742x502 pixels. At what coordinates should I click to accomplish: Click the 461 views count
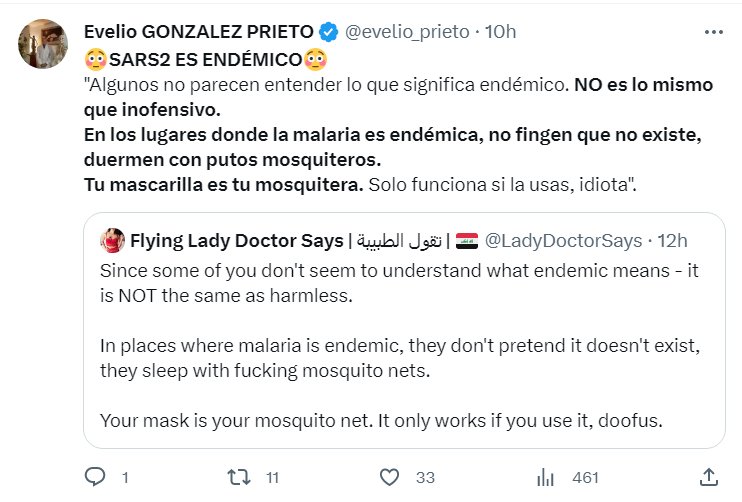[584, 478]
